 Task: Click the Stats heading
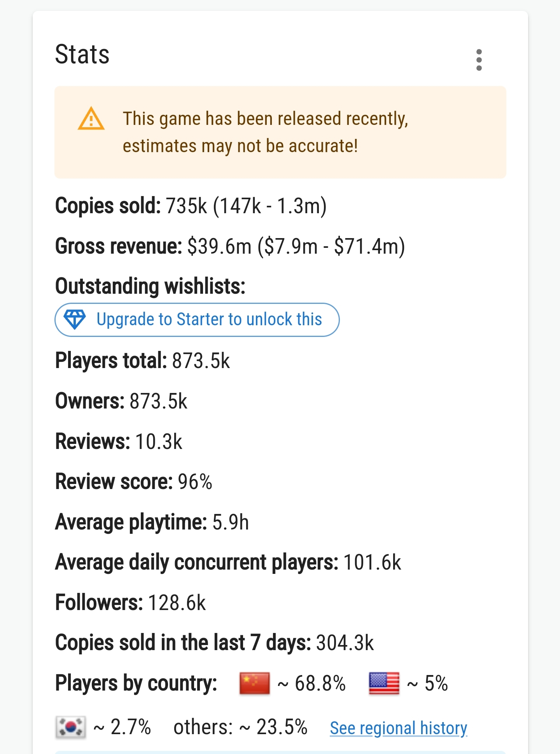click(x=82, y=54)
